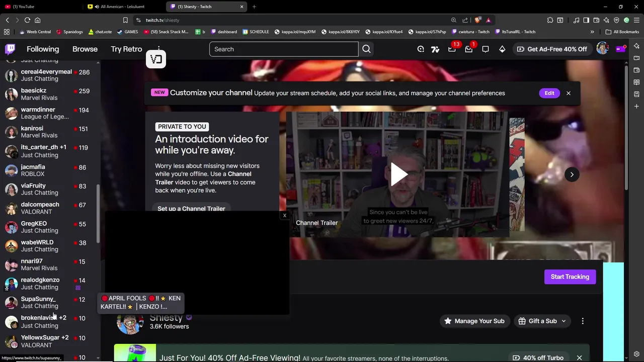Open the SCHEDULE bookmark

[x=256, y=32]
